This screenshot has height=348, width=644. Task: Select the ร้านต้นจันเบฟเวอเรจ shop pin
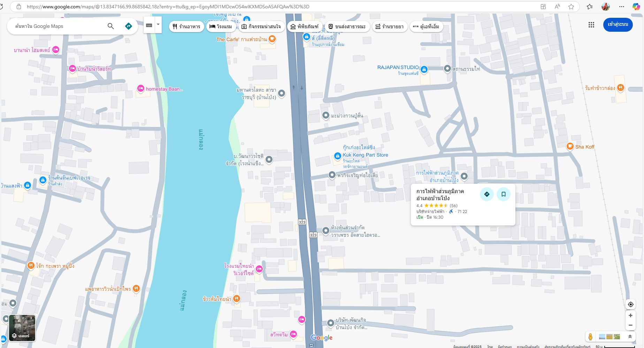[43, 180]
